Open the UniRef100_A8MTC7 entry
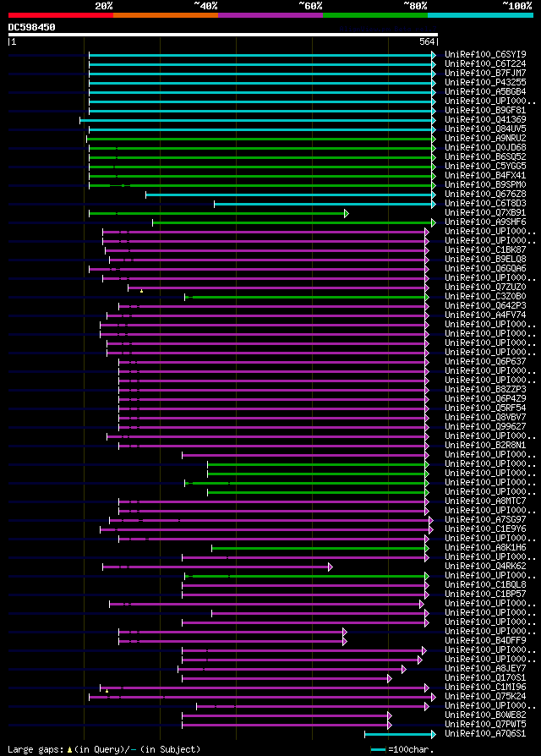The height and width of the screenshot is (756, 541). (485, 501)
